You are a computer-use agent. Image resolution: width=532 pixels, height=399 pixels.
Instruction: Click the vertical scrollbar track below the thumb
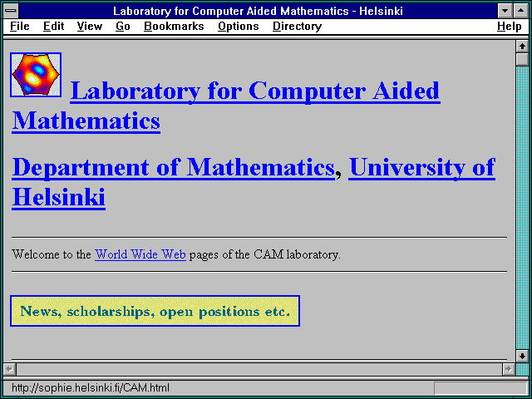(x=522, y=208)
